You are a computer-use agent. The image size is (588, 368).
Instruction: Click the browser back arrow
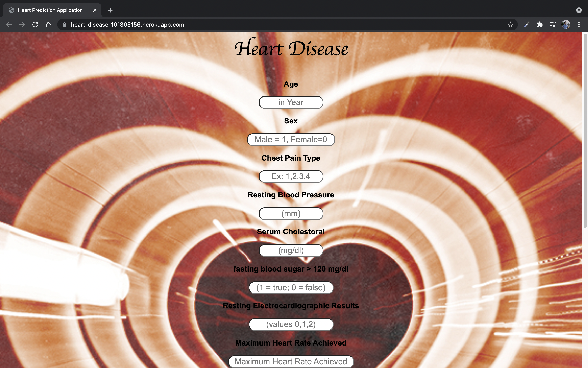9,25
